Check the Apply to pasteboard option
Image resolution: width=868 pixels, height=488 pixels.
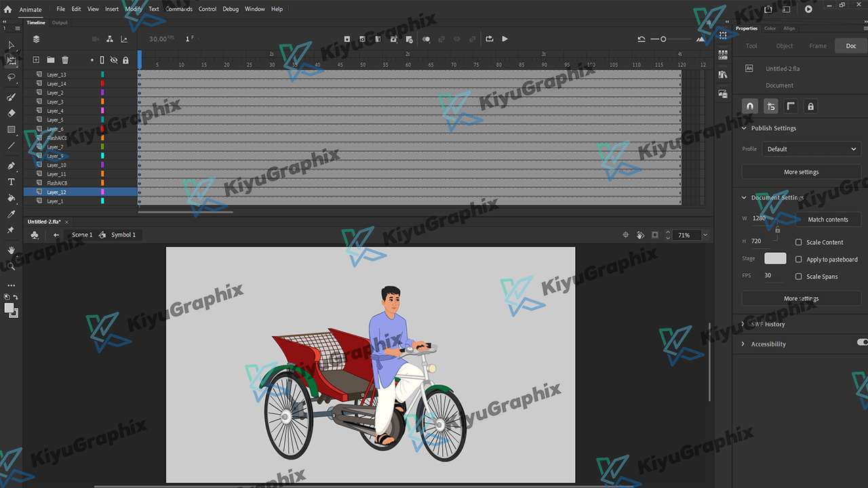point(799,260)
